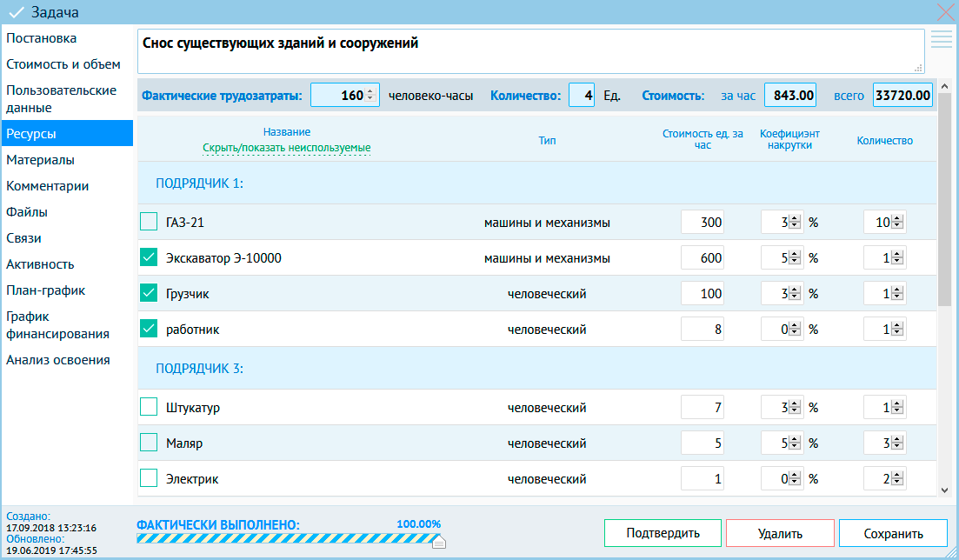Adjust Экскаватор Э-10000 quantity spinner
Viewport: 959px width, 560px height.
pos(897,258)
